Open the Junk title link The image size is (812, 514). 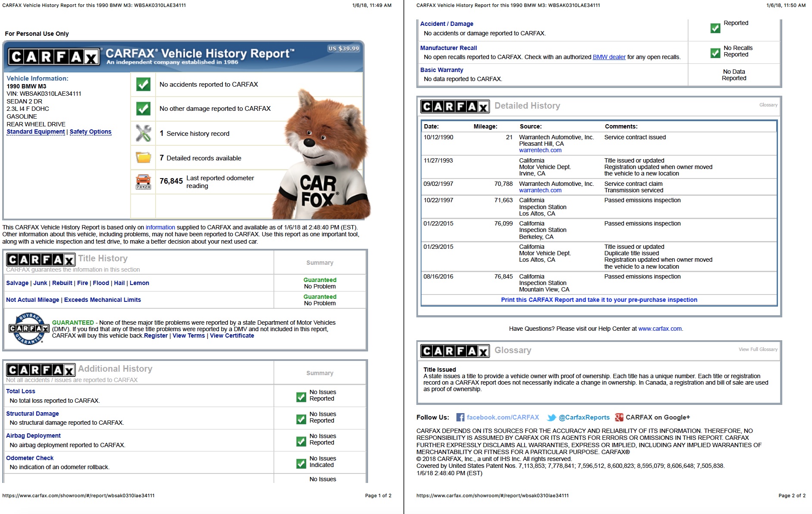click(40, 283)
